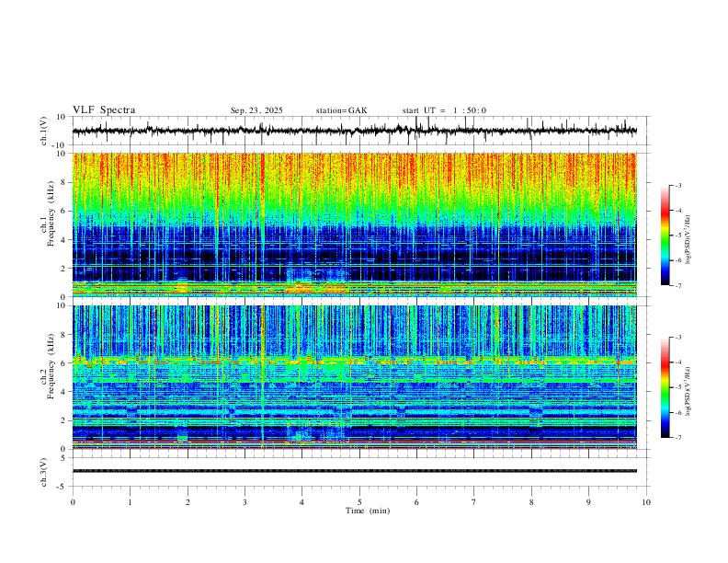
Task: Click the "5" tick on the ch.3(V) axis
Action: click(x=64, y=458)
